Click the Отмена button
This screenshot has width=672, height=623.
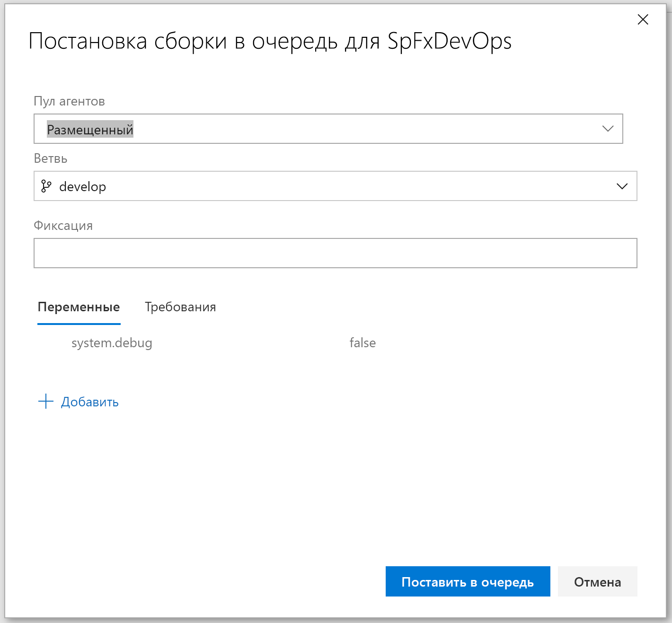[597, 581]
